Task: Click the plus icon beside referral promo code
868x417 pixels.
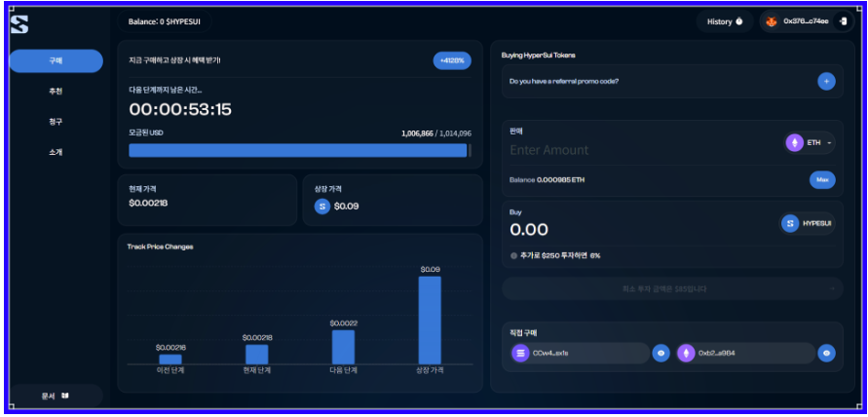Action: pyautogui.click(x=826, y=82)
